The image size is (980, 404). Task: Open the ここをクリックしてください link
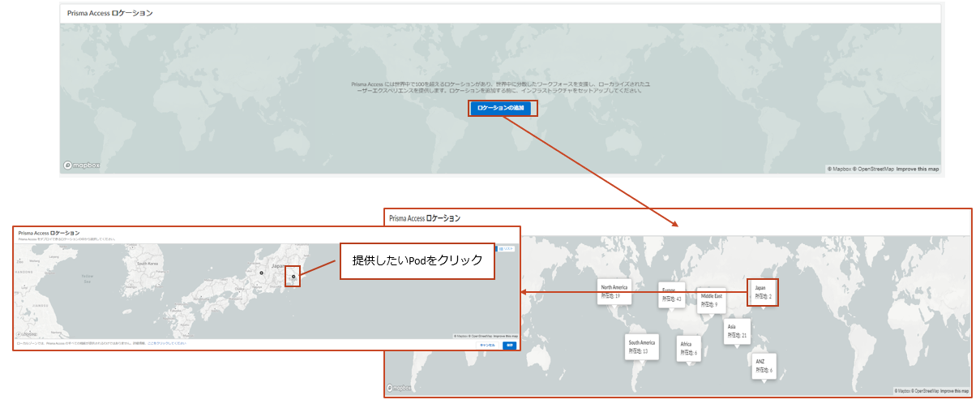tap(167, 343)
